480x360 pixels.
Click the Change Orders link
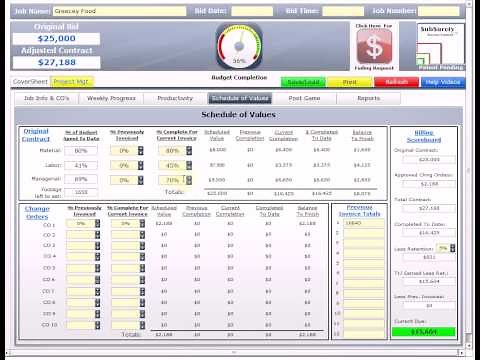click(x=37, y=213)
